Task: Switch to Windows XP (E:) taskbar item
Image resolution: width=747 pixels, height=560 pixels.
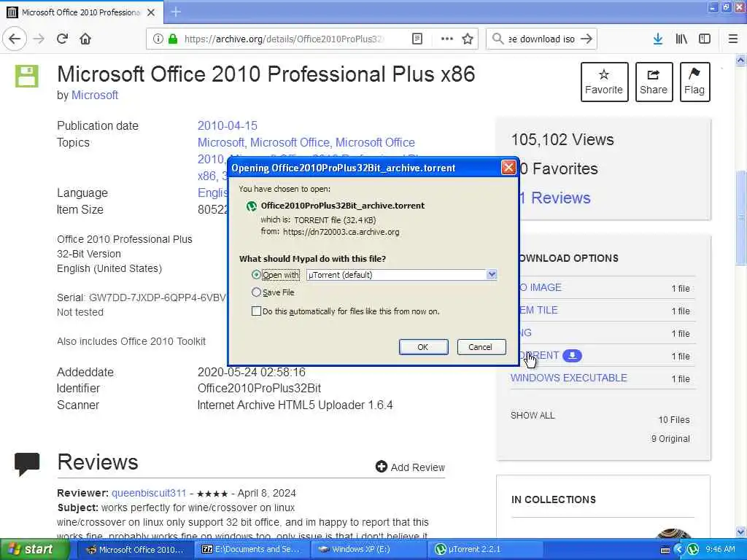Action: pyautogui.click(x=368, y=549)
